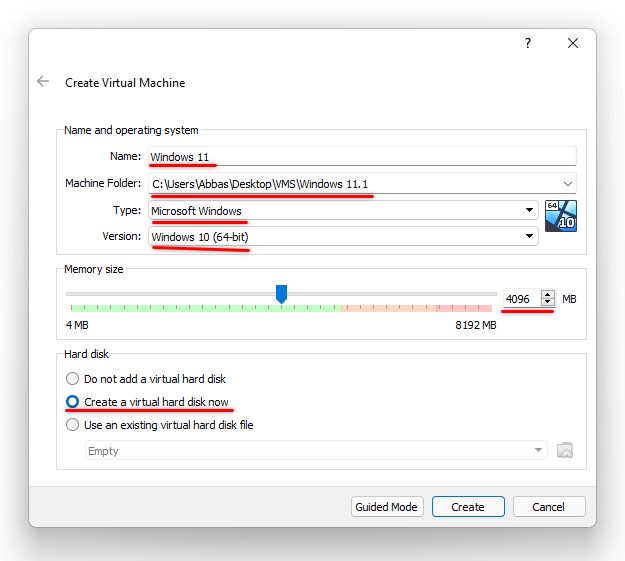This screenshot has height=561, width=625.
Task: Decrease memory with spinner down arrow
Action: (547, 302)
